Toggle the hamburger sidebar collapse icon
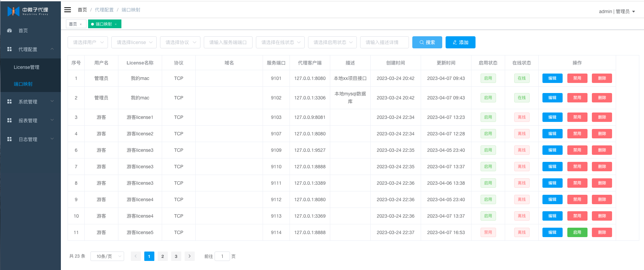 click(68, 10)
